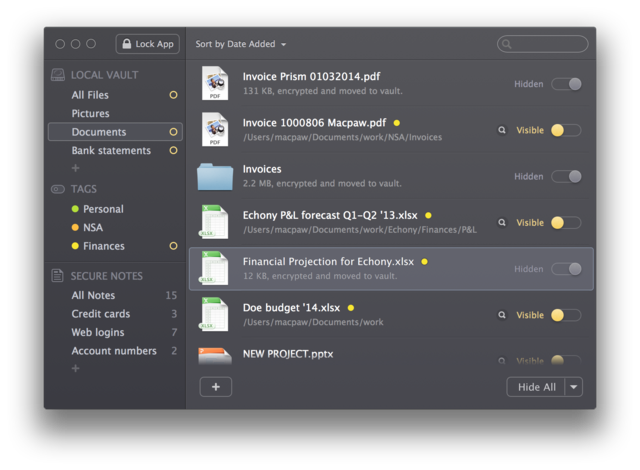Select the Personal tag

(103, 209)
